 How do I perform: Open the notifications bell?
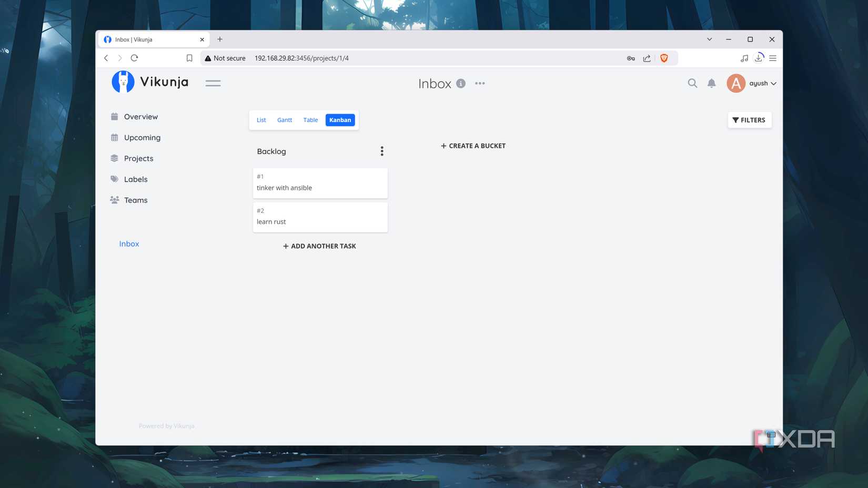711,83
